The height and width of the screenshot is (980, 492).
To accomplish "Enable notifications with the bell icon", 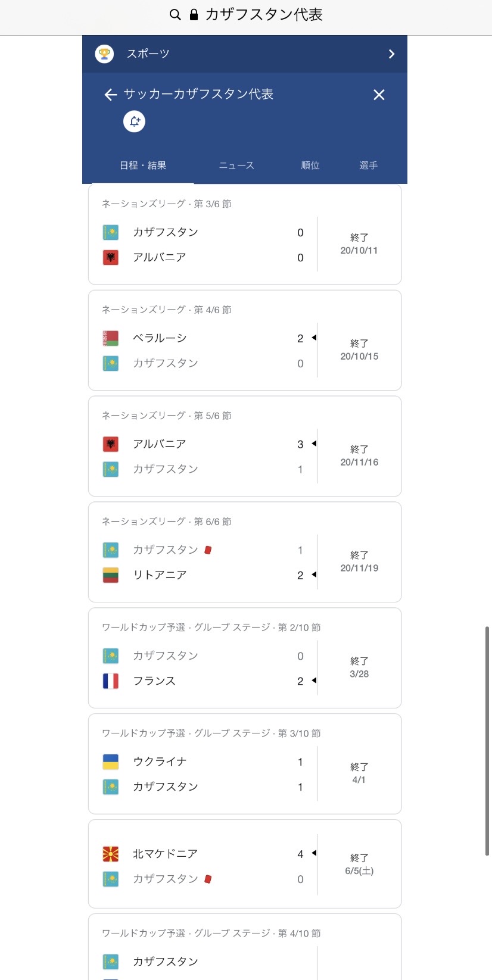I will coord(135,121).
